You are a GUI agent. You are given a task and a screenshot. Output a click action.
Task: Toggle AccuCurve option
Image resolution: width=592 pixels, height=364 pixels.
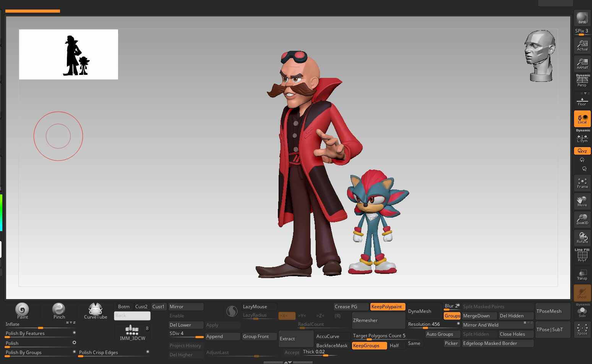tap(332, 336)
